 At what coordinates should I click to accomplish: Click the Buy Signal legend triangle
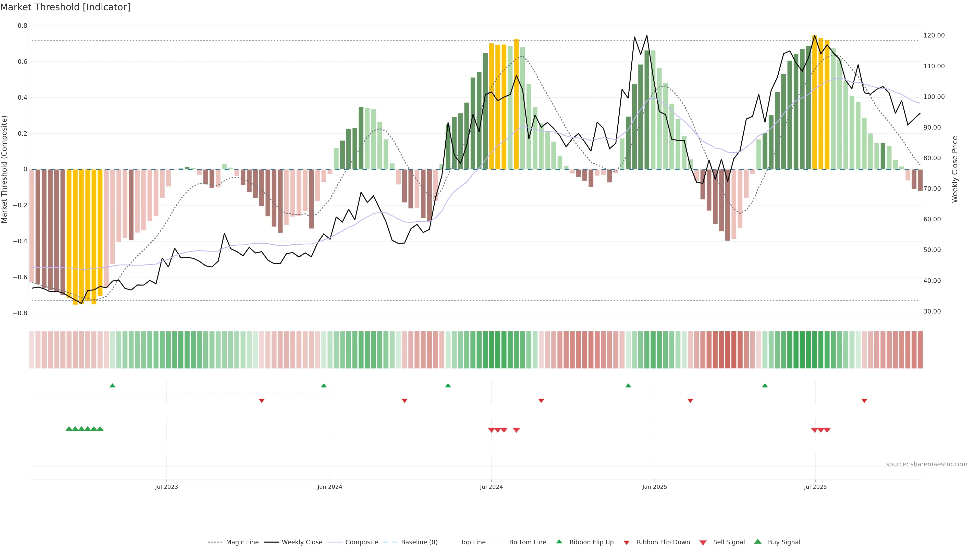(x=758, y=542)
